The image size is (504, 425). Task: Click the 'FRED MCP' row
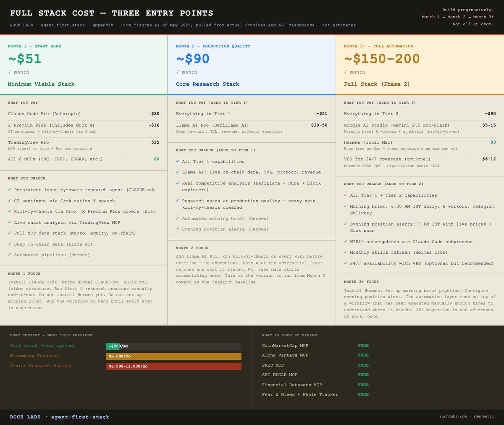coord(315,365)
